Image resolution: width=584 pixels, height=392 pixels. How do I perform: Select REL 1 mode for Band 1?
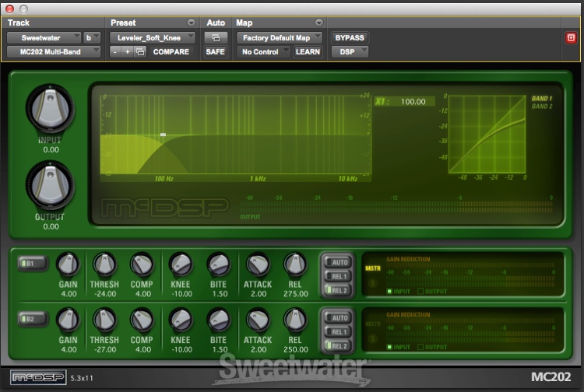coord(338,276)
